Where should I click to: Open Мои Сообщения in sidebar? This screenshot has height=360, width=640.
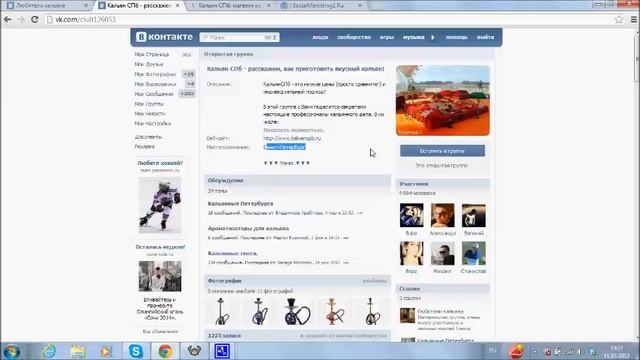coord(154,94)
